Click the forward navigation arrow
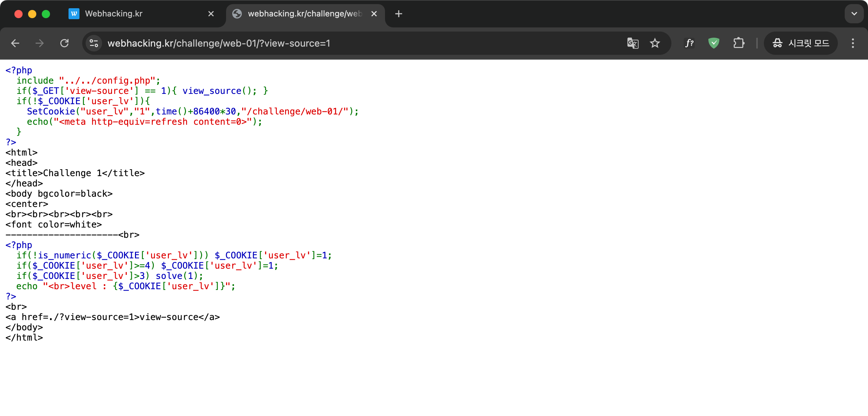The height and width of the screenshot is (416, 868). pyautogui.click(x=40, y=43)
